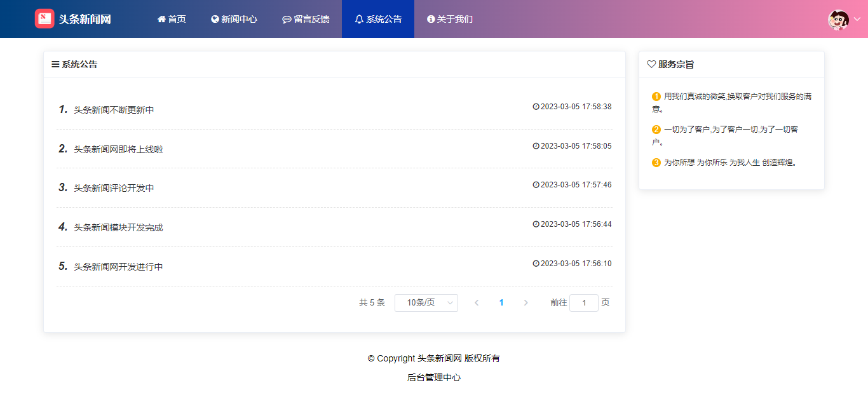Viewport: 868px width, 397px height.
Task: Click clock icon next to 17:58:05 timestamp
Action: 536,146
